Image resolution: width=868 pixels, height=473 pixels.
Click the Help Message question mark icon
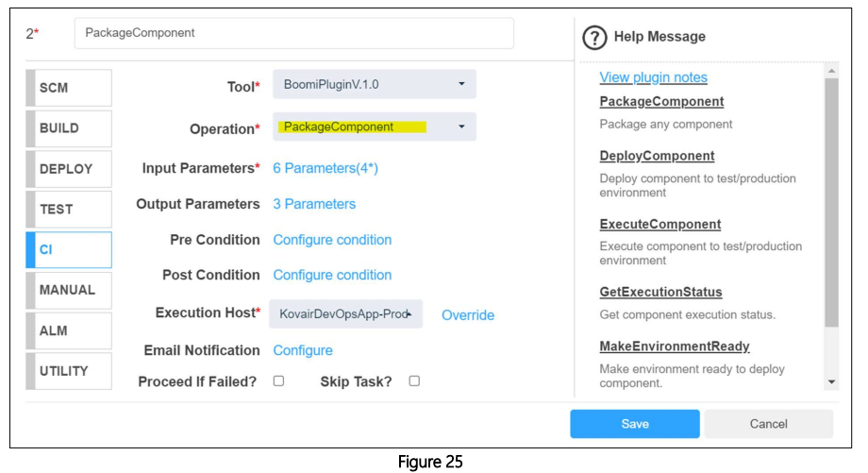click(594, 38)
